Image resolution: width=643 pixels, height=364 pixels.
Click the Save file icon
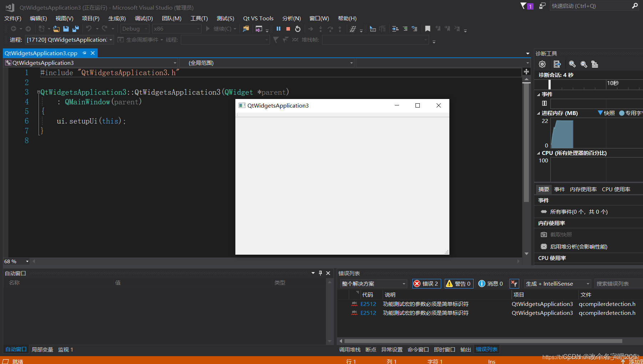click(66, 29)
